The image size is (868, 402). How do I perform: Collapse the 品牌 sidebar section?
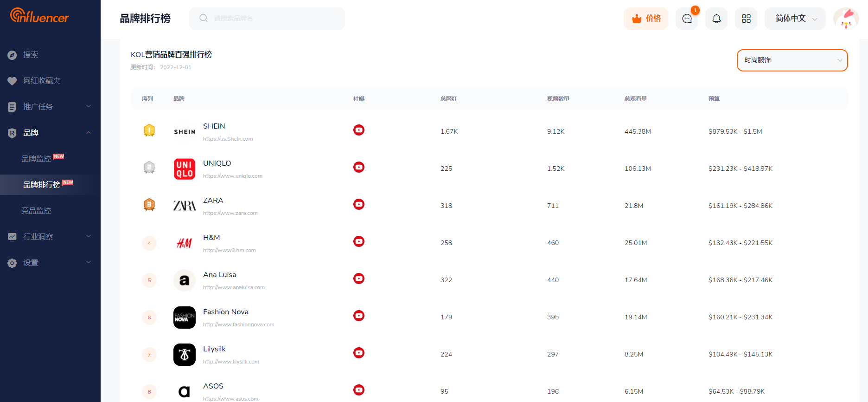pyautogui.click(x=50, y=133)
